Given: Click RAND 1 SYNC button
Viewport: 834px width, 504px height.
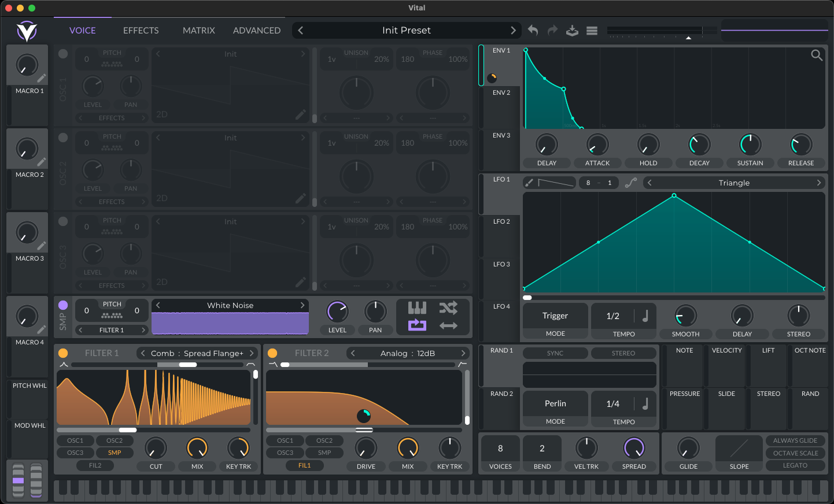Looking at the screenshot, I should [555, 353].
